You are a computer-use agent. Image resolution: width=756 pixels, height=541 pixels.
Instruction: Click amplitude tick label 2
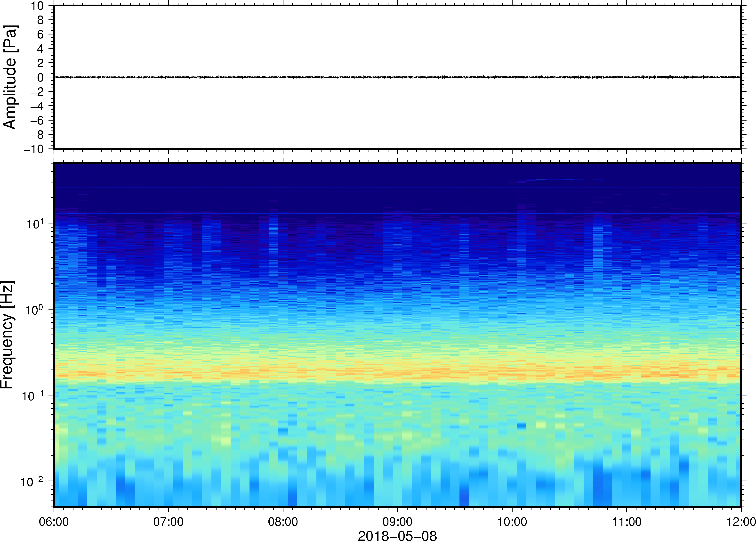pyautogui.click(x=41, y=63)
